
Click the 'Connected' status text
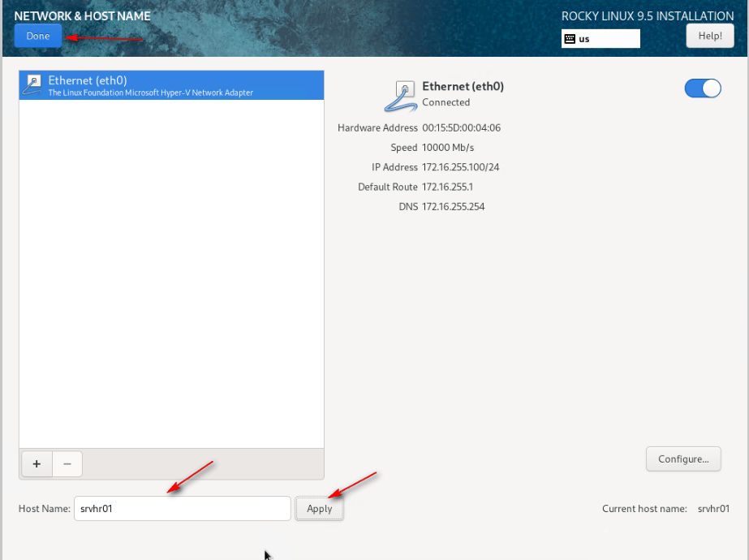(x=446, y=102)
